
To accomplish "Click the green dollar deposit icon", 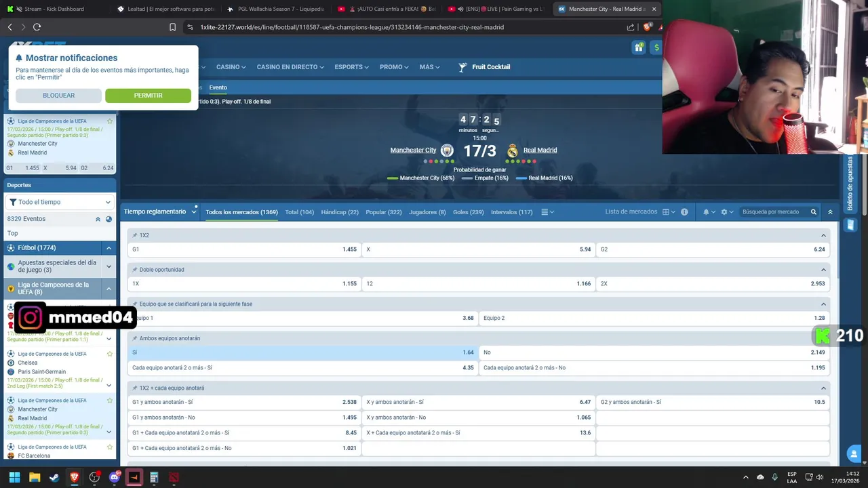I will [656, 47].
